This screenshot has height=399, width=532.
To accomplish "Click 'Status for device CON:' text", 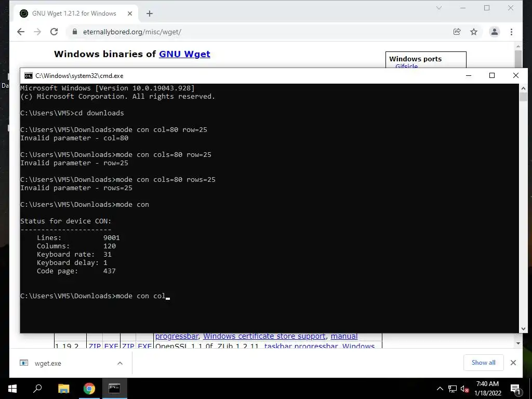I will click(66, 221).
